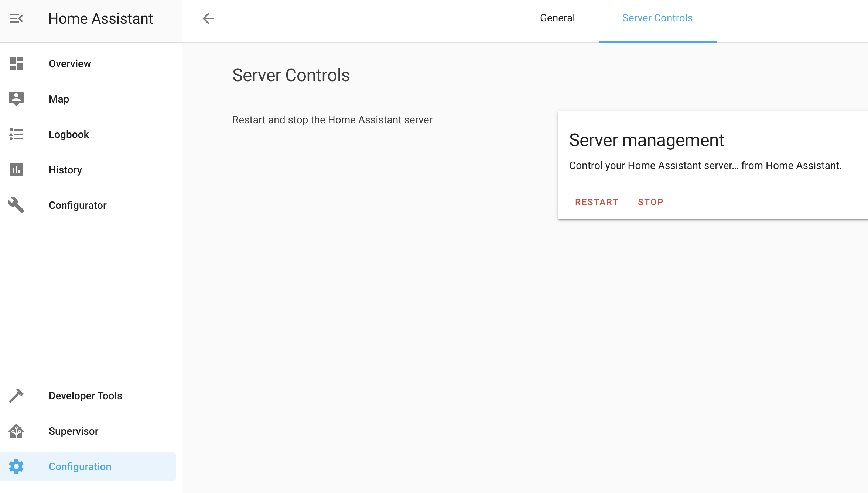The width and height of the screenshot is (868, 493).
Task: Collapse the sidebar using the menu icon
Action: tap(16, 18)
